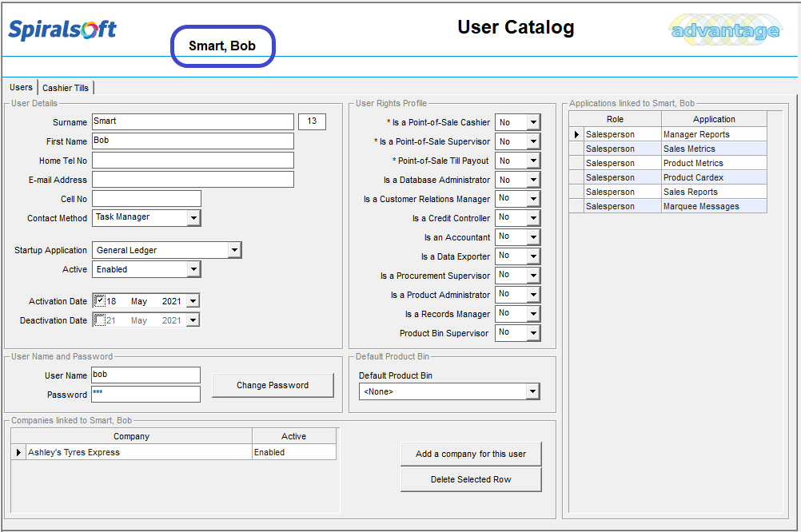Click the Spiralsoft logo
801x532 pixels.
point(62,29)
